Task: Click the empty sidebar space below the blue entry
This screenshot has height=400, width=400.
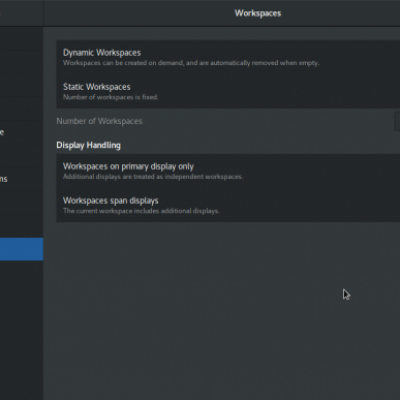Action: pyautogui.click(x=21, y=330)
